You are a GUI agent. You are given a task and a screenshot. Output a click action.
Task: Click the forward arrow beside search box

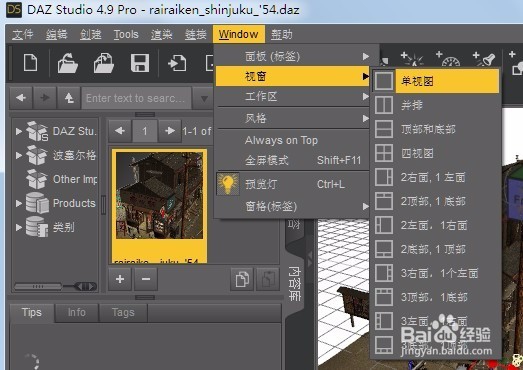point(45,98)
